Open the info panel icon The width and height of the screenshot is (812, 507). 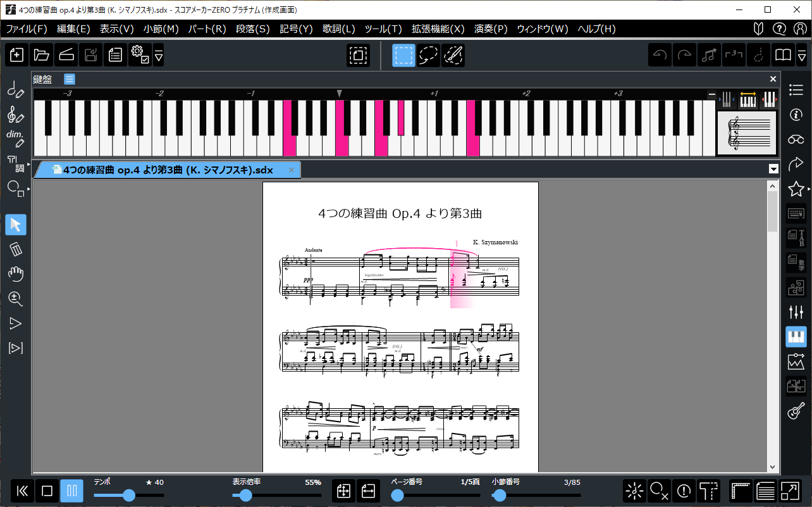pos(796,115)
